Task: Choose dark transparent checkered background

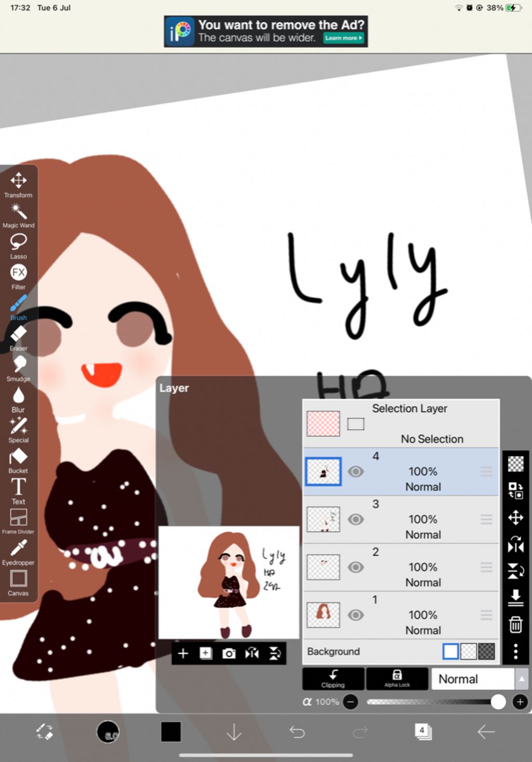Action: [486, 651]
